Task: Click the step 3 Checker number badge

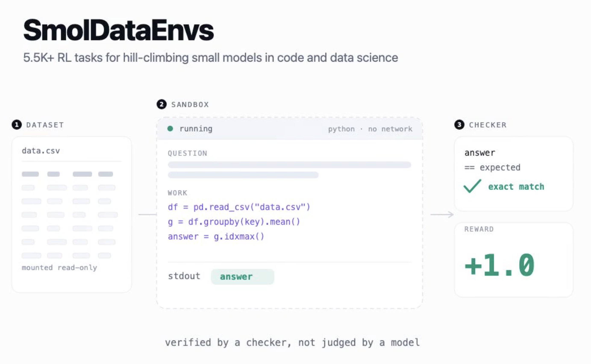Action: point(459,125)
